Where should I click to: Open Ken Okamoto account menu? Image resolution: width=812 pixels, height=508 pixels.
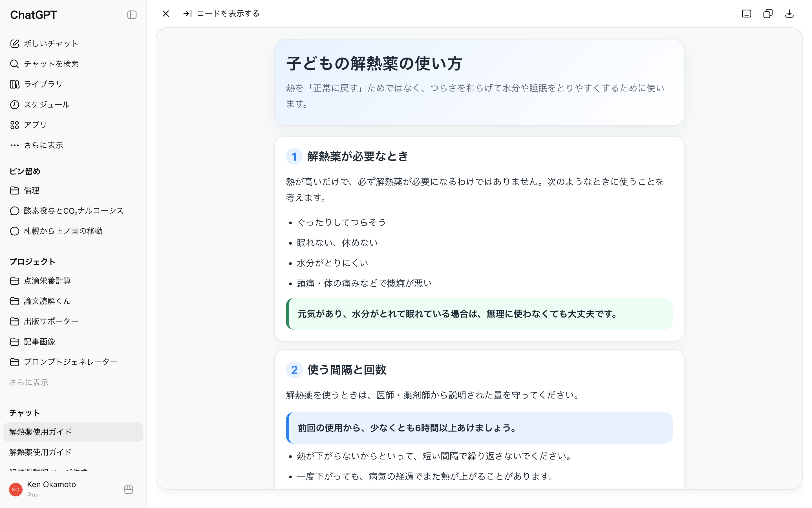pos(73,489)
